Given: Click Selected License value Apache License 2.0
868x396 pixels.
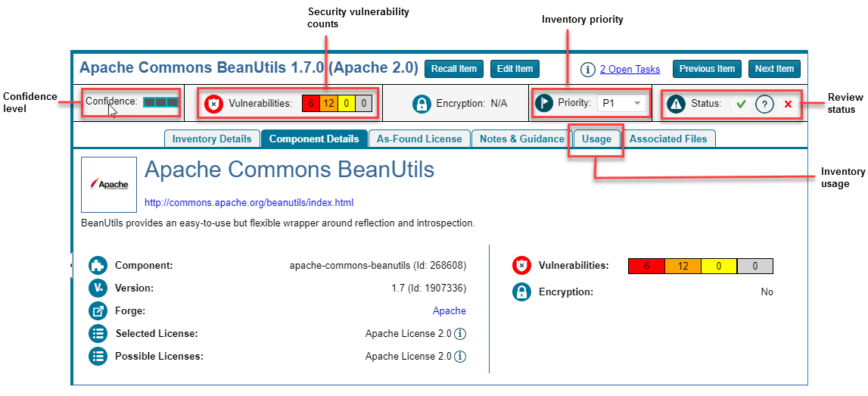Looking at the screenshot, I should pyautogui.click(x=409, y=334).
